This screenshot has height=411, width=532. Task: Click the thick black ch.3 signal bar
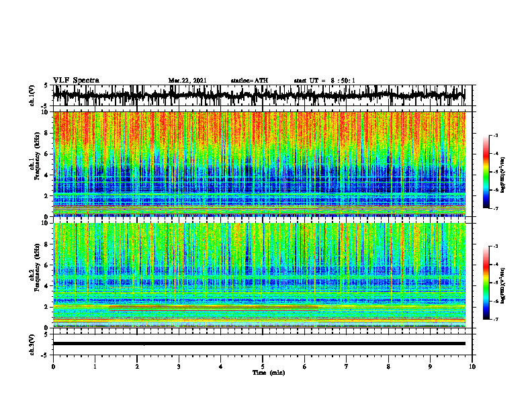pyautogui.click(x=259, y=344)
